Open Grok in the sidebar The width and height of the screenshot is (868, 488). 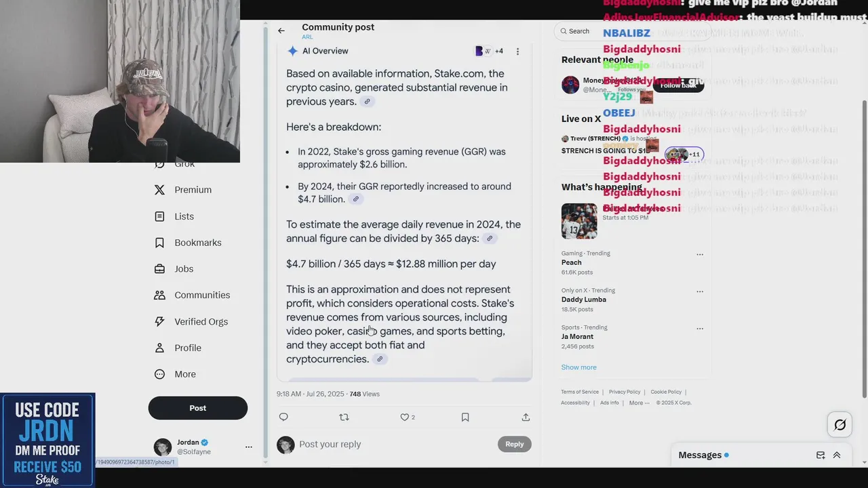176,163
